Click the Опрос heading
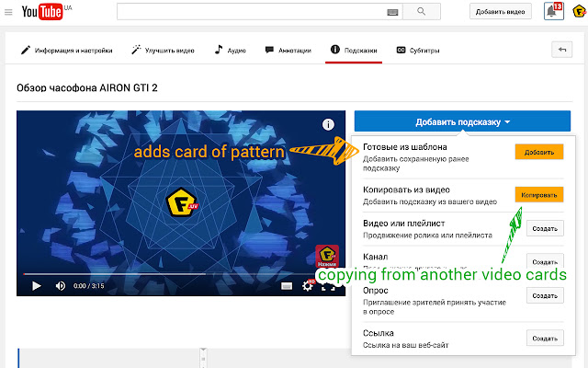The image size is (588, 368). pyautogui.click(x=376, y=291)
